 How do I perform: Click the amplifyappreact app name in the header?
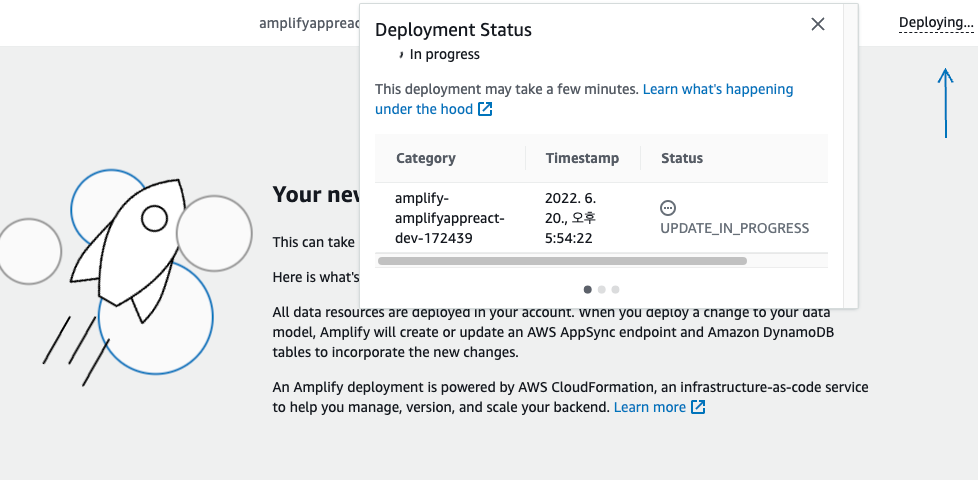309,23
